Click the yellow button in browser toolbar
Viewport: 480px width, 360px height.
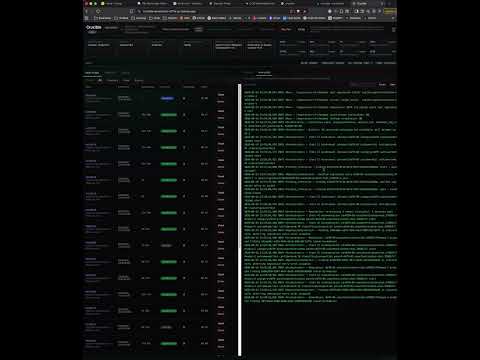(389, 11)
